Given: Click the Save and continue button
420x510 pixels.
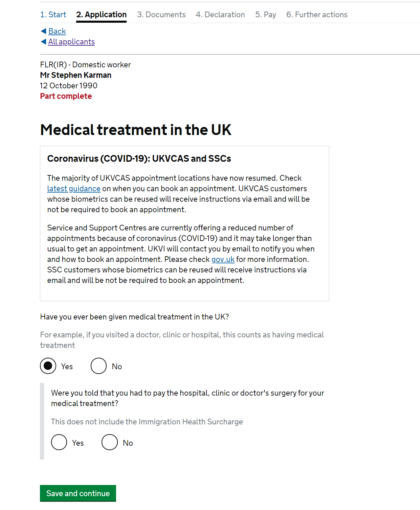Looking at the screenshot, I should (78, 493).
